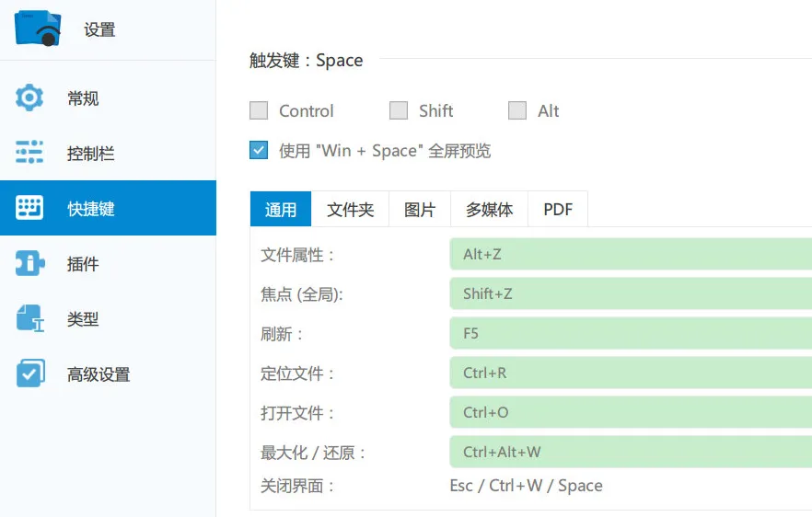Screen dimensions: 812x517
Task: Click the 类型 file type icon
Action: click(29, 319)
